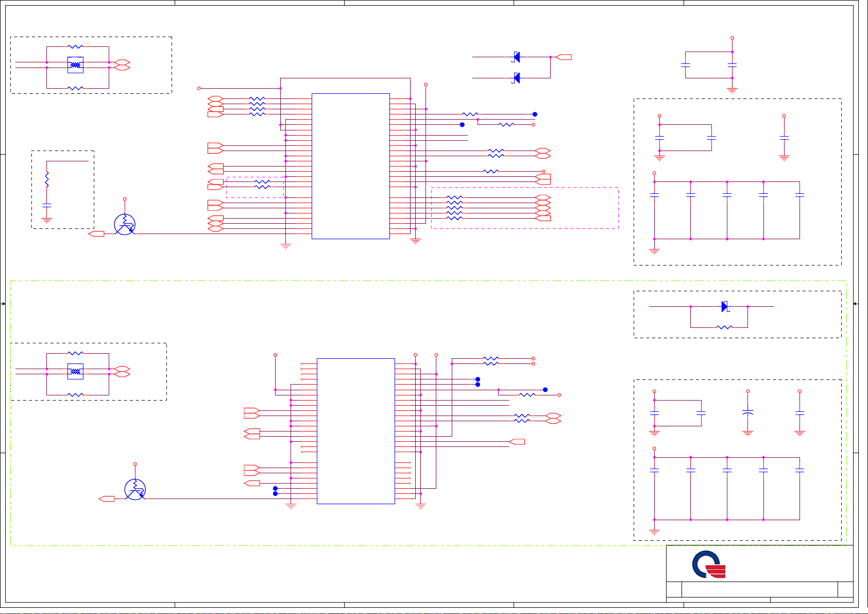This screenshot has width=868, height=614.
Task: Click the power node above the lower transistor
Action: coord(135,464)
